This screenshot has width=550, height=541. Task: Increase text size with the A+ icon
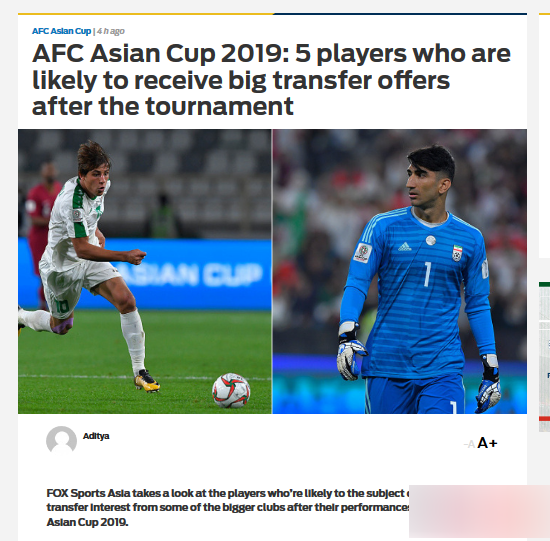(487, 443)
